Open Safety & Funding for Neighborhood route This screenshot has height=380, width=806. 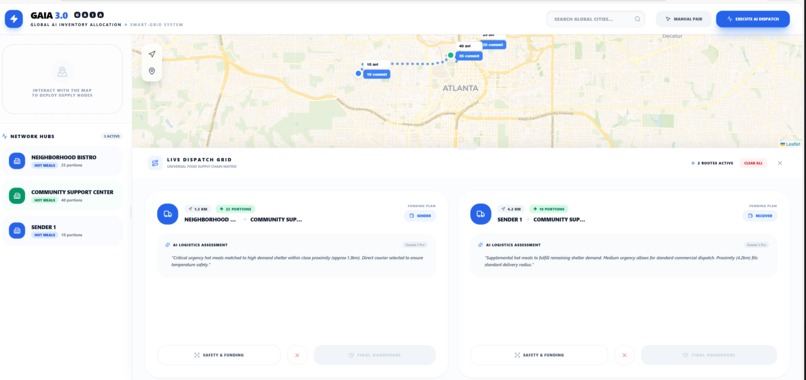point(219,355)
